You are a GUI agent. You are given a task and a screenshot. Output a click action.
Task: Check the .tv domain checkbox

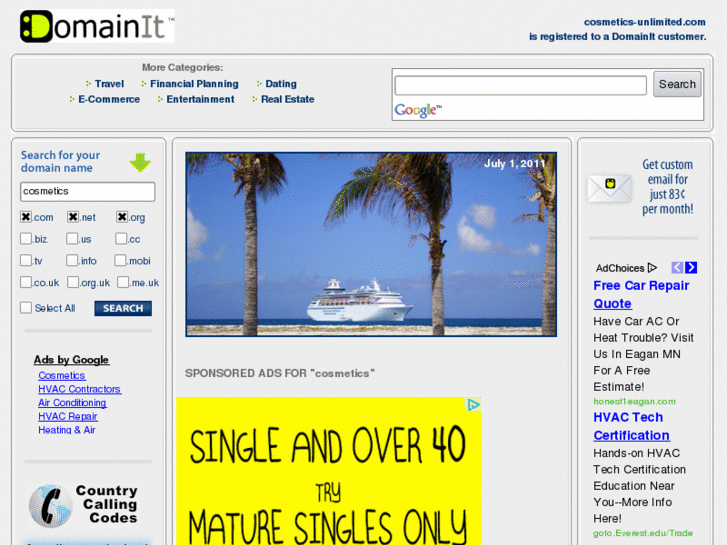(26, 260)
